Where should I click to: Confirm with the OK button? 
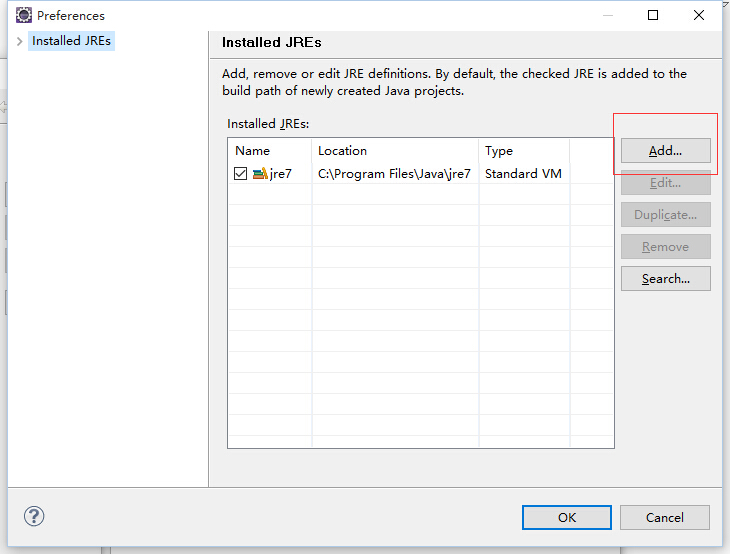(x=567, y=517)
